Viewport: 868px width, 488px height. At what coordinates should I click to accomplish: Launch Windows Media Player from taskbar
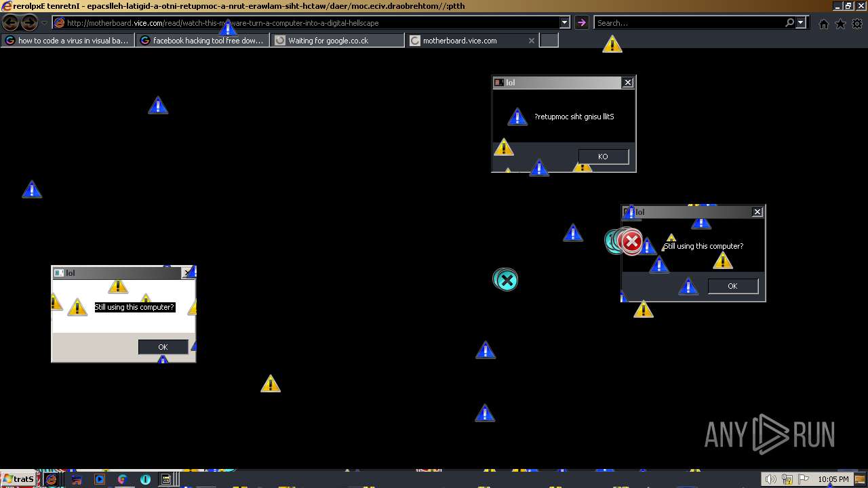click(x=100, y=479)
